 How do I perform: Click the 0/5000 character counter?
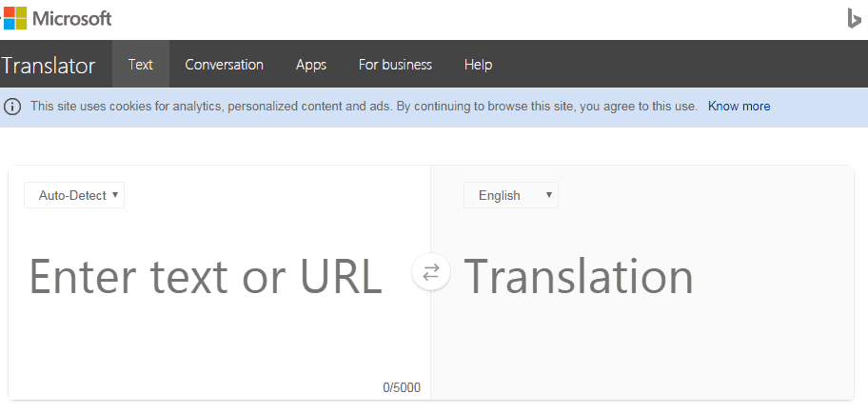click(x=402, y=387)
